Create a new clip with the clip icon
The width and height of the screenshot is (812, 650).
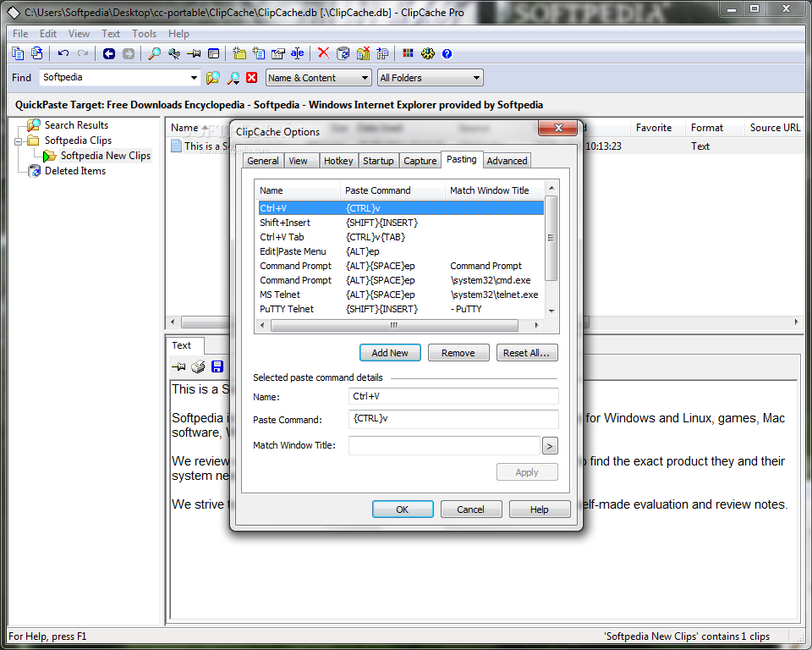point(259,53)
